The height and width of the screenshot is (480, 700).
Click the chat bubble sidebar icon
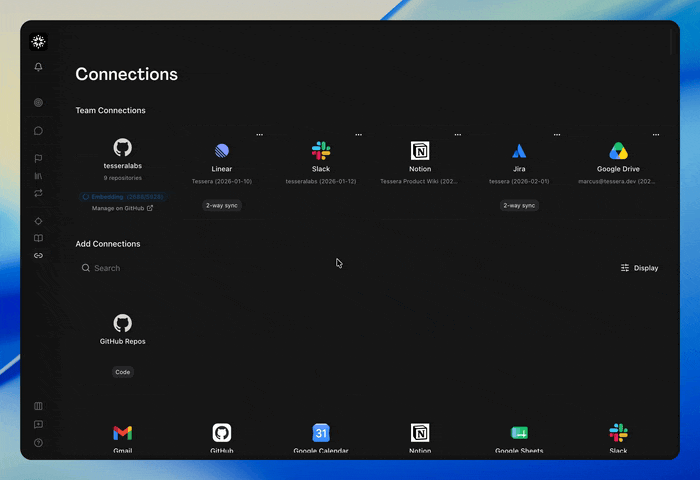[x=38, y=131]
